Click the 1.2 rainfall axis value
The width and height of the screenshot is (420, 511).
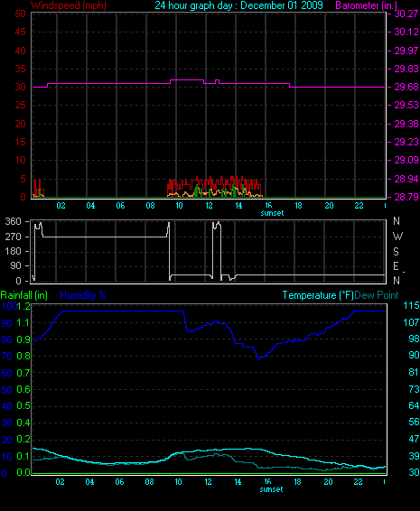pos(23,306)
